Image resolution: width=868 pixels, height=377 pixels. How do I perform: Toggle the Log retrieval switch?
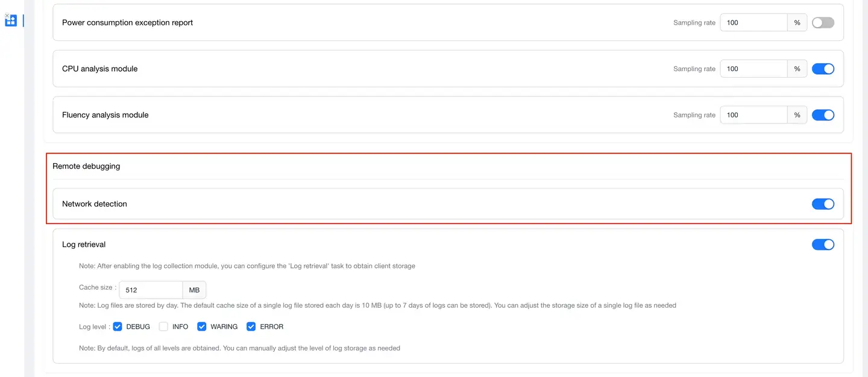click(823, 245)
